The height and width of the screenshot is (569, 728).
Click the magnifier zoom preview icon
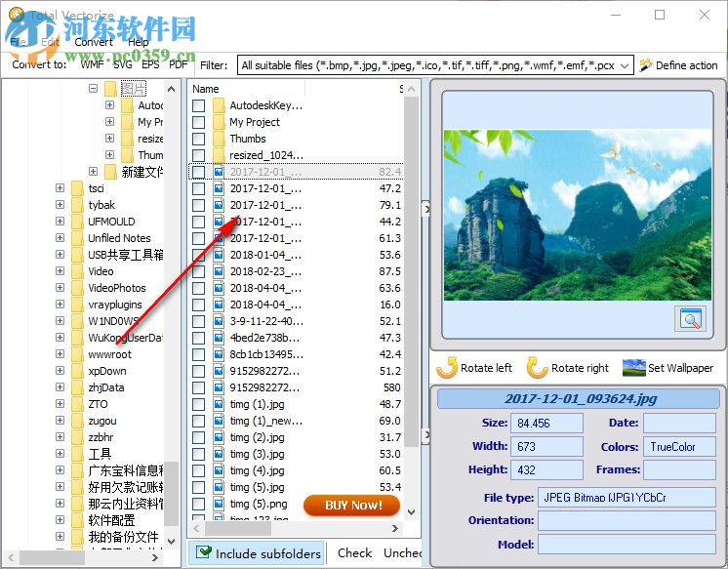pyautogui.click(x=690, y=319)
